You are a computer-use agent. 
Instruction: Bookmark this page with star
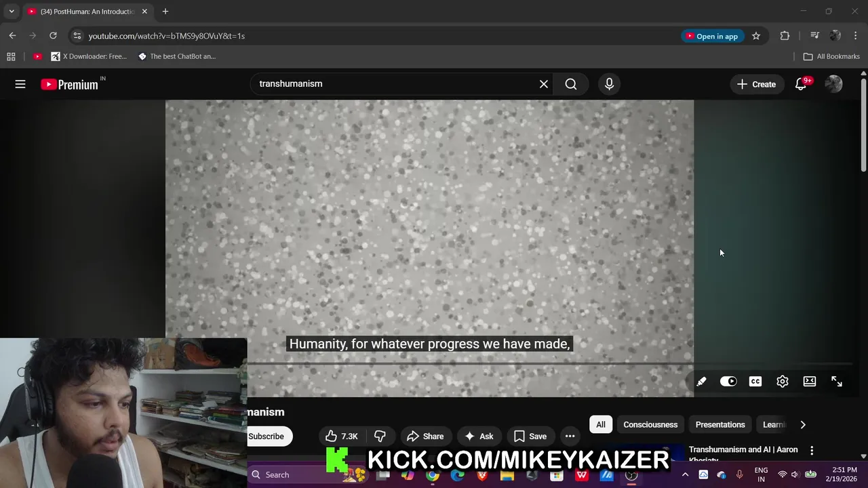(756, 36)
